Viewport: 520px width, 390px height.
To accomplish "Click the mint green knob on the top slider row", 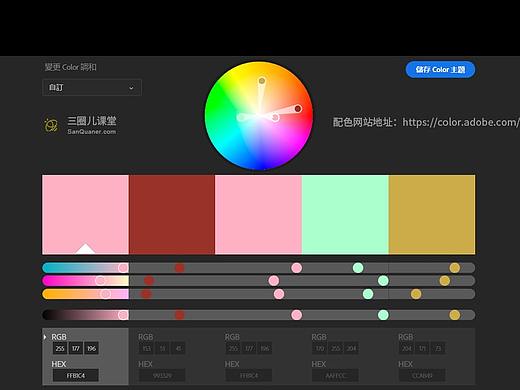I will tap(358, 268).
